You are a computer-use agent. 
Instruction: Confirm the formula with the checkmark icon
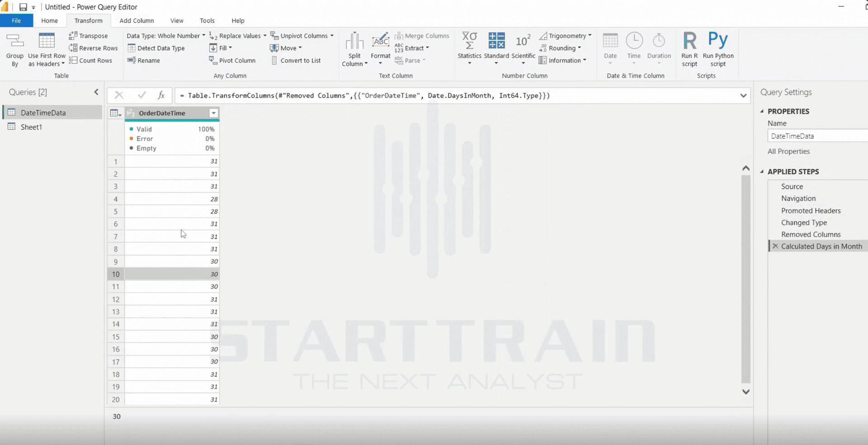coord(142,95)
